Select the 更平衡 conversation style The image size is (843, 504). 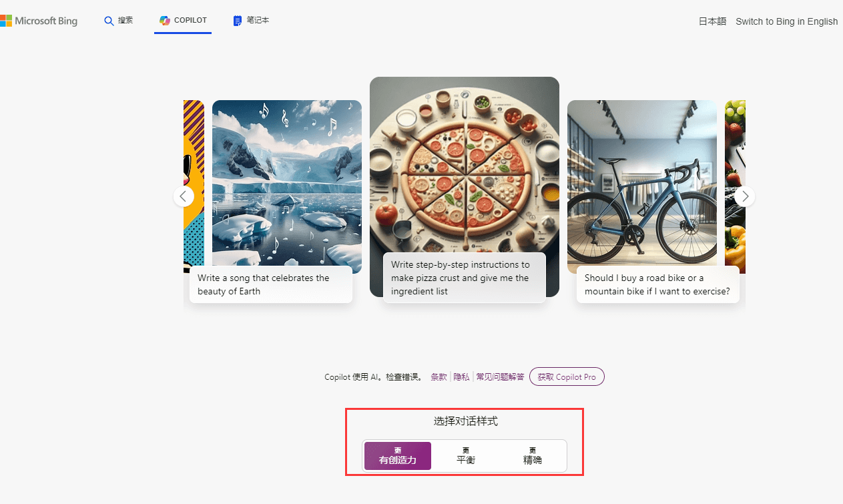coord(465,455)
